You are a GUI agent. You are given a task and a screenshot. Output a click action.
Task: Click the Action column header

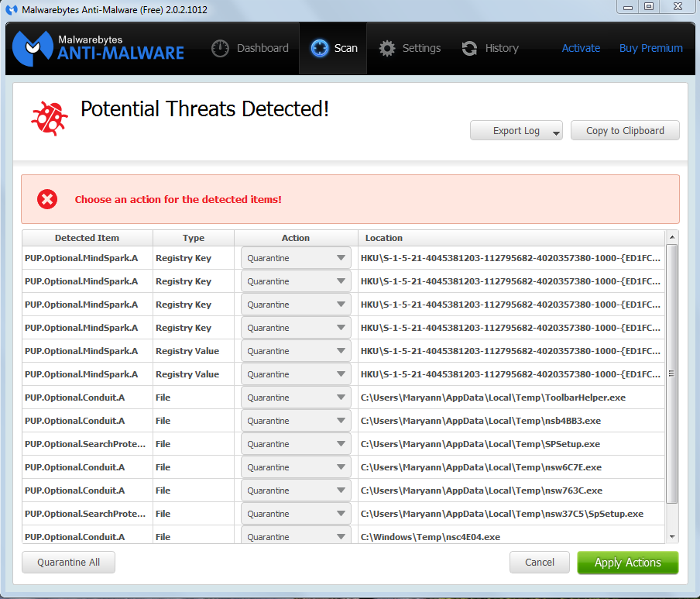296,238
